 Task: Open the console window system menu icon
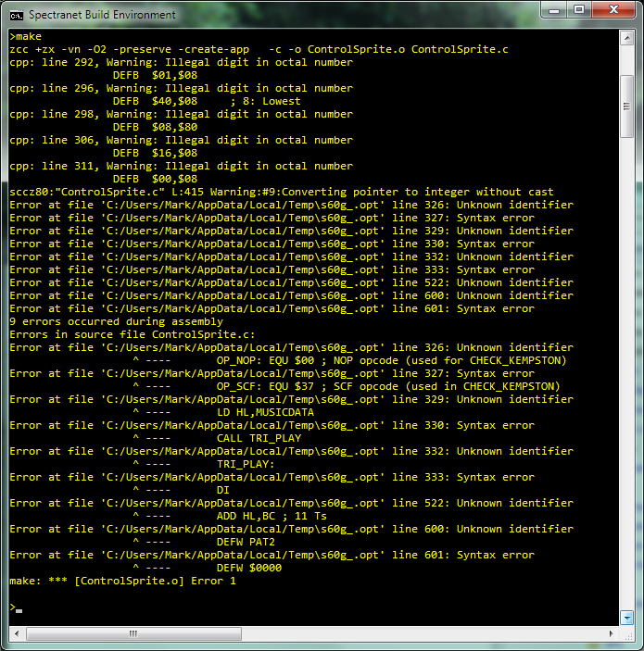coord(16,14)
